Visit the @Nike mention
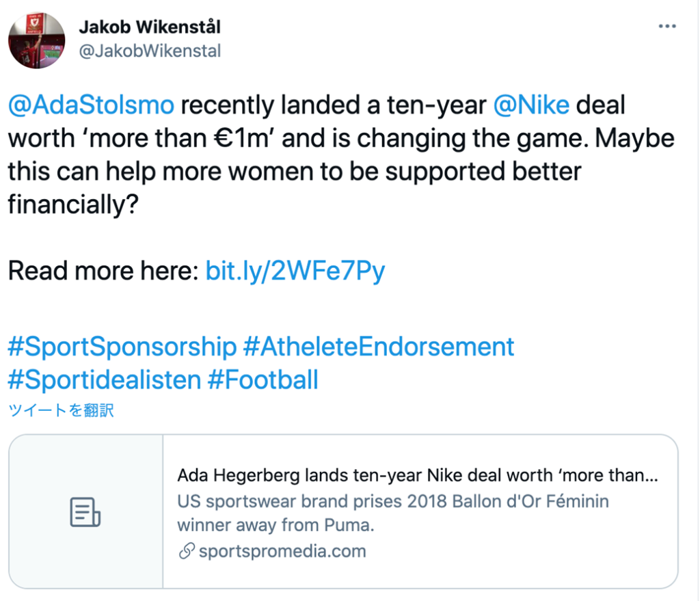 (531, 105)
